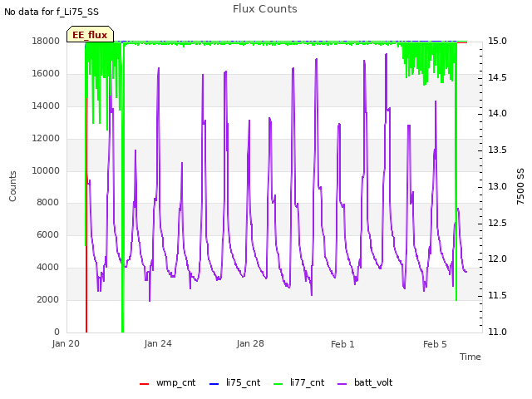Click the Jan 20 x-axis label
The width and height of the screenshot is (532, 399).
(66, 344)
